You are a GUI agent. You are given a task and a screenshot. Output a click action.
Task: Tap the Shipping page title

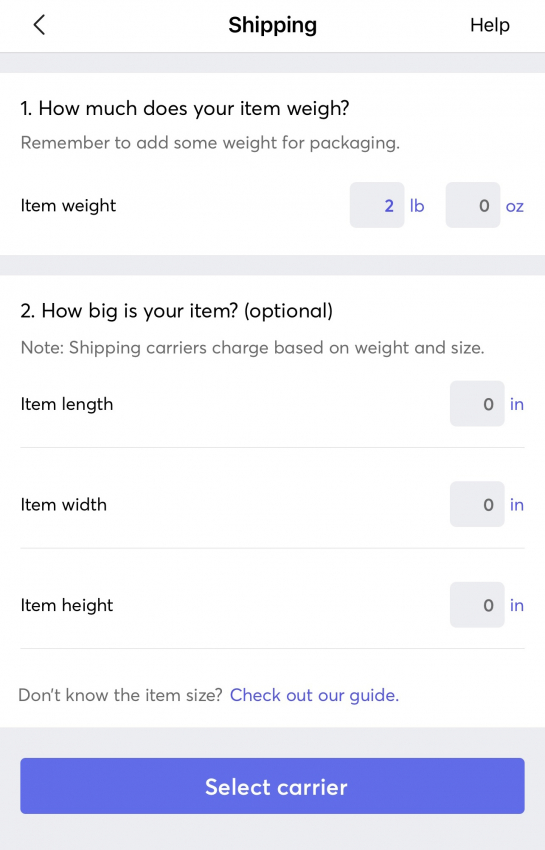(272, 25)
